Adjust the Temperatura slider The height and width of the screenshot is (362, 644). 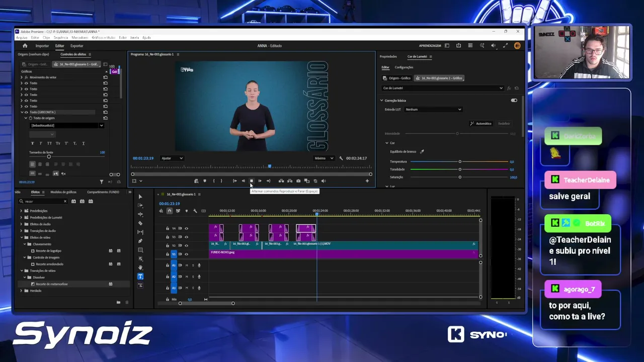460,162
